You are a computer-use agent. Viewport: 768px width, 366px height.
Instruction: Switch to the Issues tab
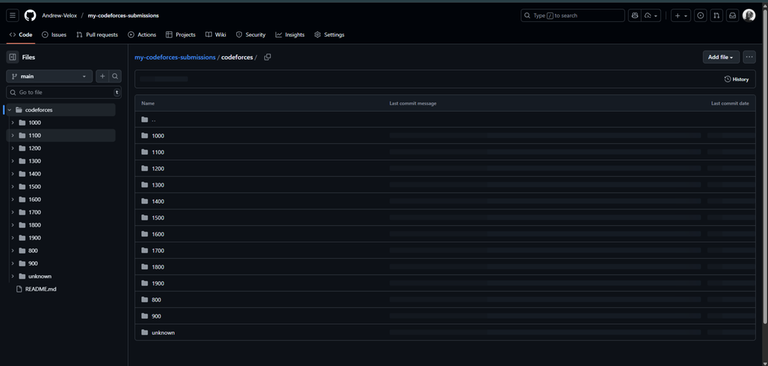click(x=54, y=35)
